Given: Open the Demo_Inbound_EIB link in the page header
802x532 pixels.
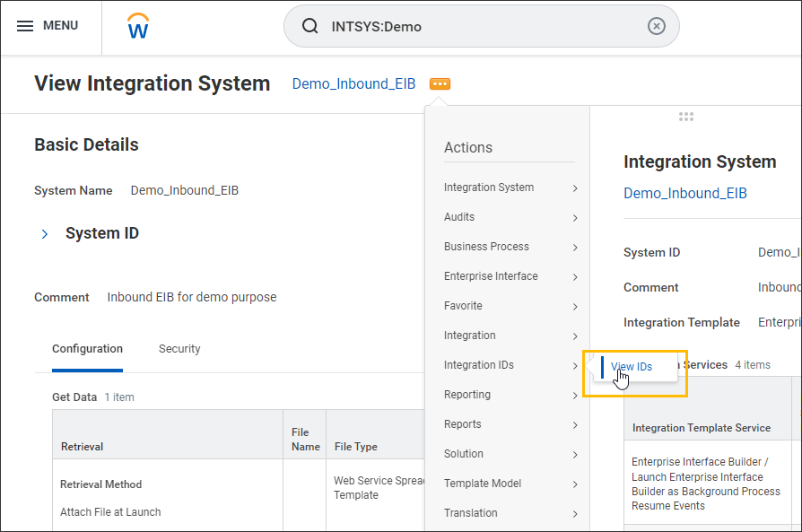Looking at the screenshot, I should [x=353, y=84].
